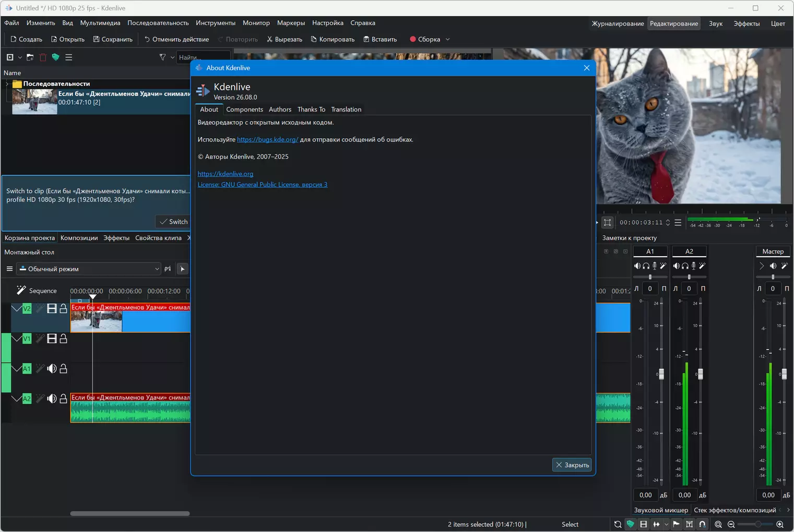
Task: Open the Мультимедиа menu
Action: point(100,23)
